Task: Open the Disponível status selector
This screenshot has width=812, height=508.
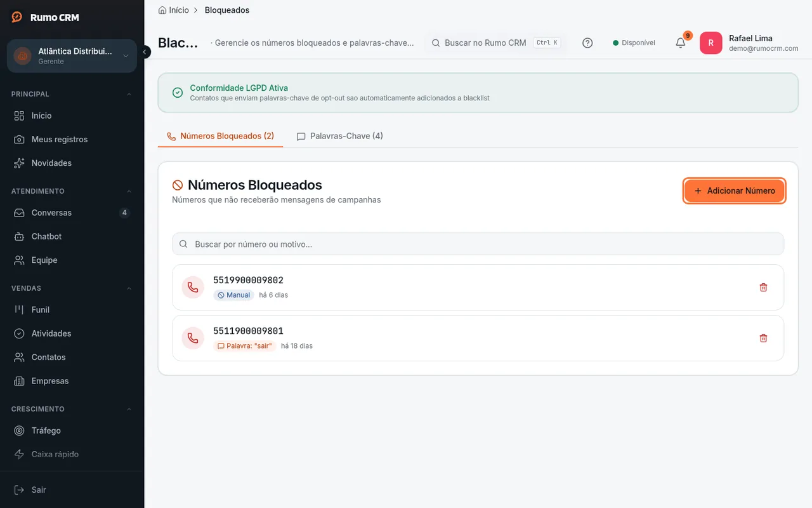Action: (634, 43)
